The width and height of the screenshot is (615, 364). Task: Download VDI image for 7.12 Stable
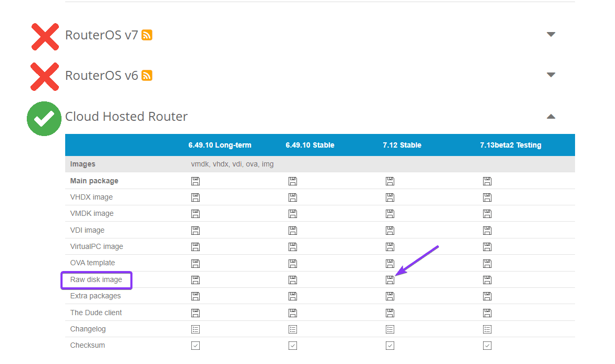point(389,230)
